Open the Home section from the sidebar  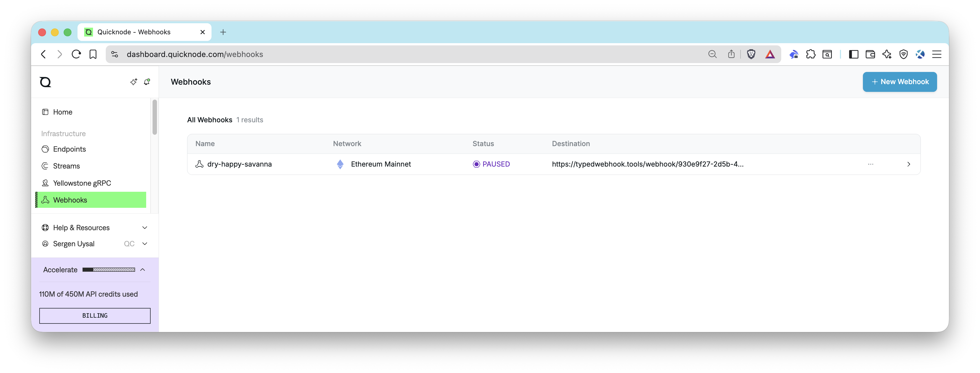(62, 112)
